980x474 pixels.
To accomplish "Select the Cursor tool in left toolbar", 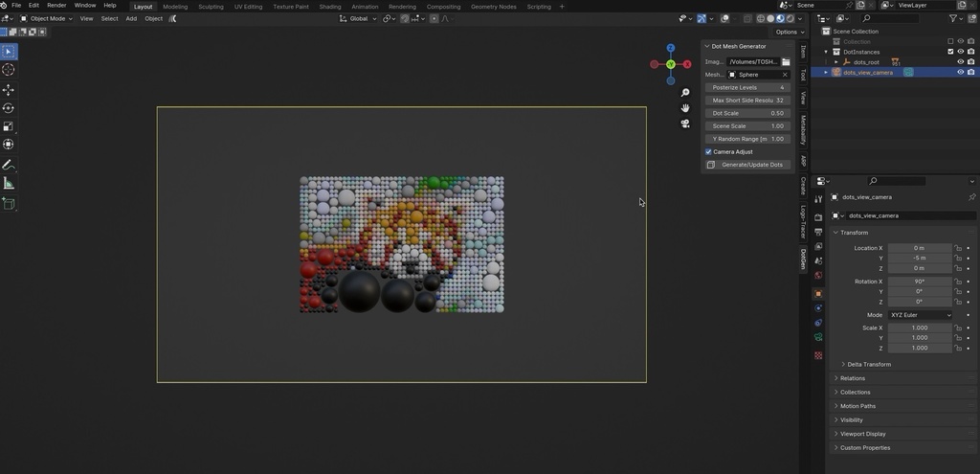I will 8,69.
